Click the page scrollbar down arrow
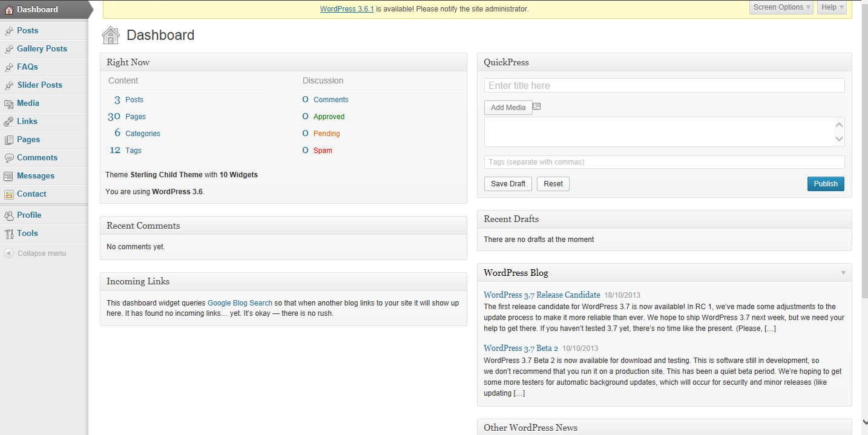The height and width of the screenshot is (435, 868). (864, 422)
